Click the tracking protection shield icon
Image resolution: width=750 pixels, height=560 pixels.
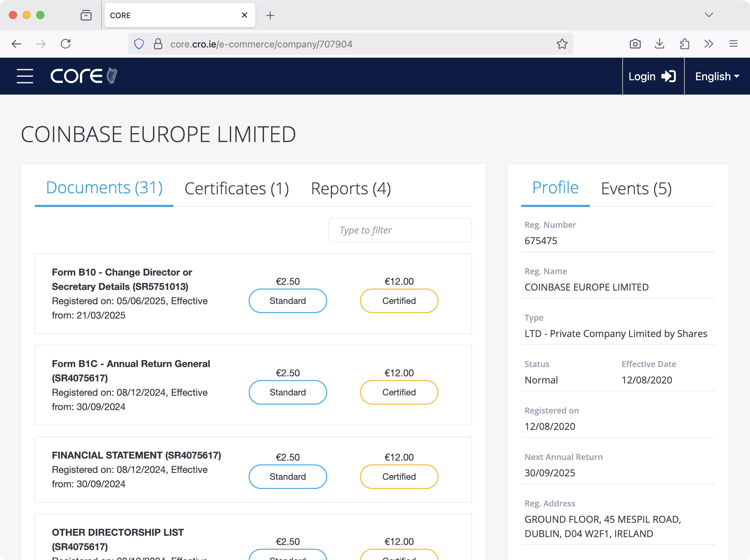(x=139, y=44)
